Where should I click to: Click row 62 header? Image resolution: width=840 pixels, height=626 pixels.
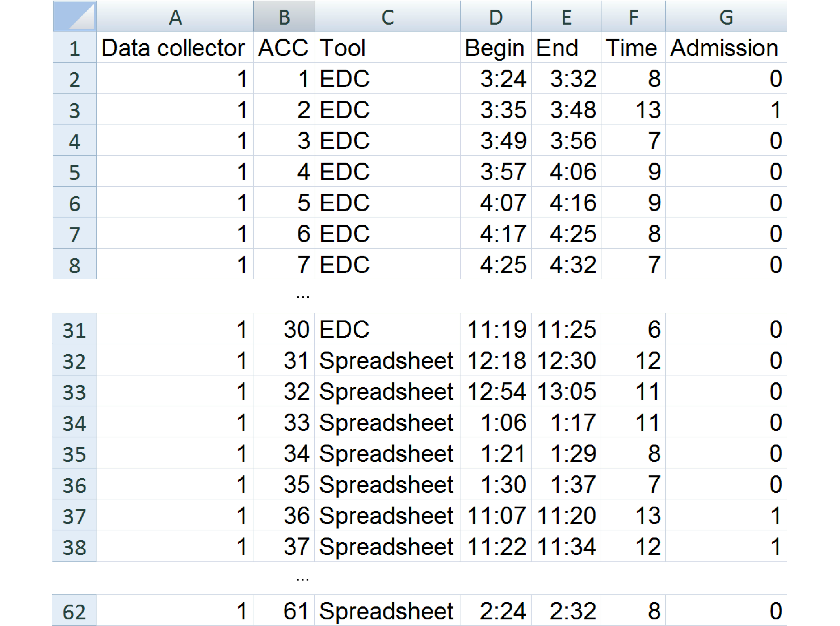pyautogui.click(x=74, y=611)
